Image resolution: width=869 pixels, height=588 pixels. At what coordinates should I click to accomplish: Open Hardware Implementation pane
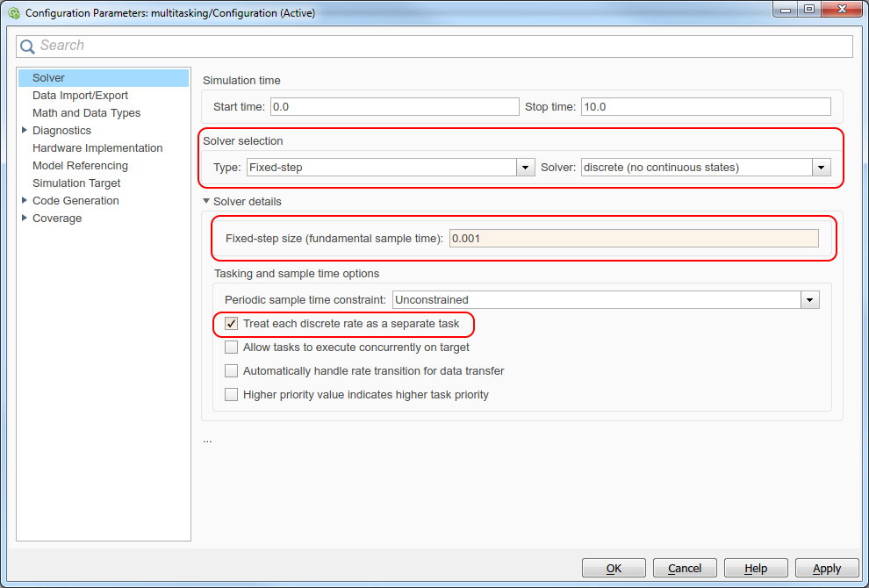(97, 148)
